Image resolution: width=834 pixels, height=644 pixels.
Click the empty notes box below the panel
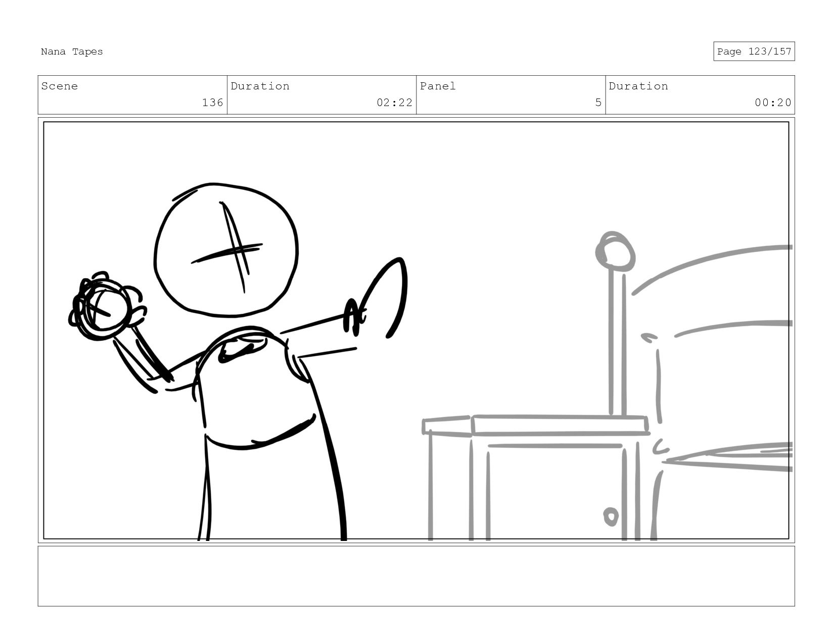coord(416,576)
